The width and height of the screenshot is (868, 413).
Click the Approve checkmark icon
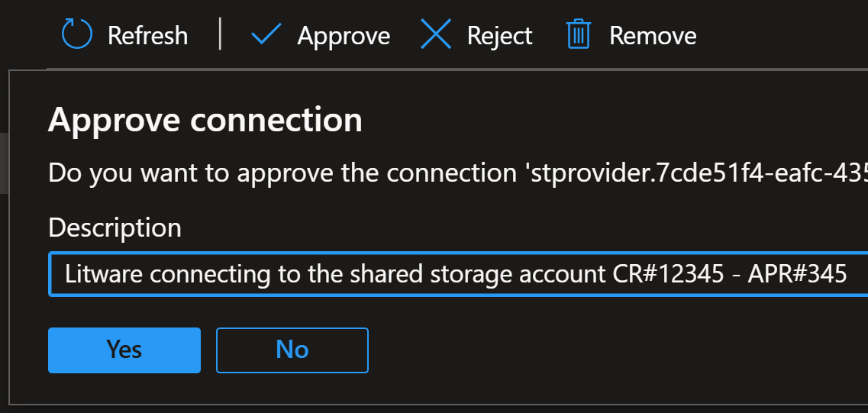[x=266, y=35]
